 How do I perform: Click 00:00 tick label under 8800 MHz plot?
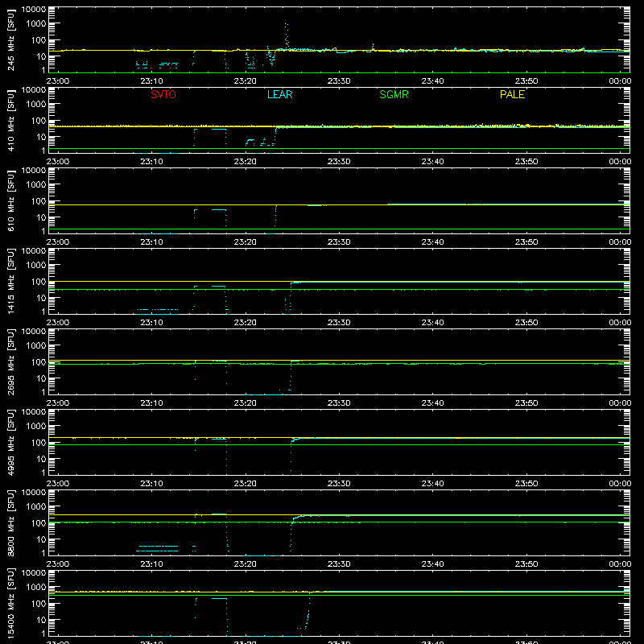(x=620, y=564)
